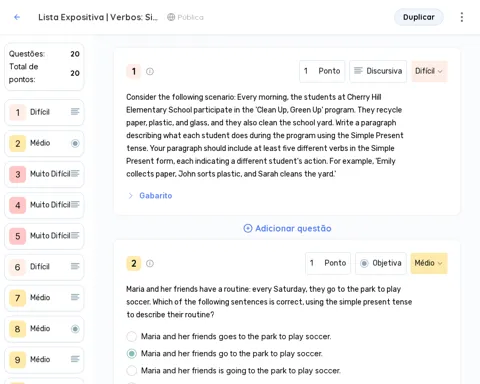Click question 1 text starting 'Consider the following scenario'

(x=265, y=135)
